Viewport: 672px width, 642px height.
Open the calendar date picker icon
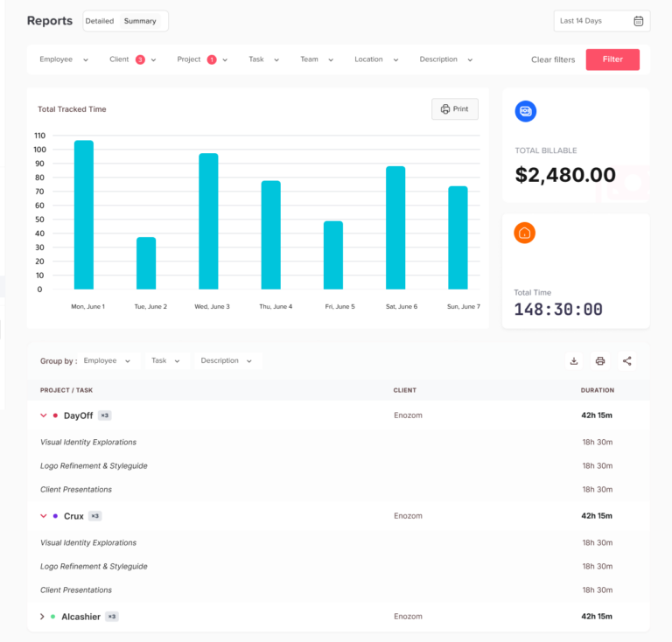(x=638, y=21)
